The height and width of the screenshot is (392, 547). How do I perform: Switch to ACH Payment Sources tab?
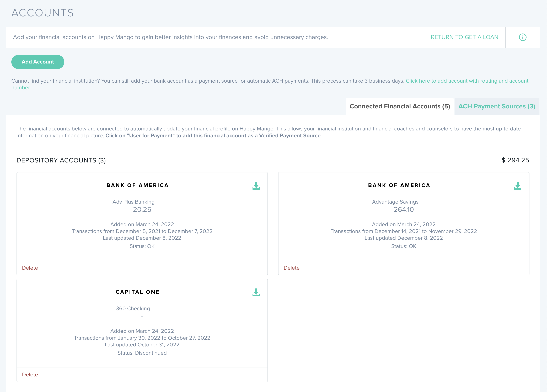point(496,106)
